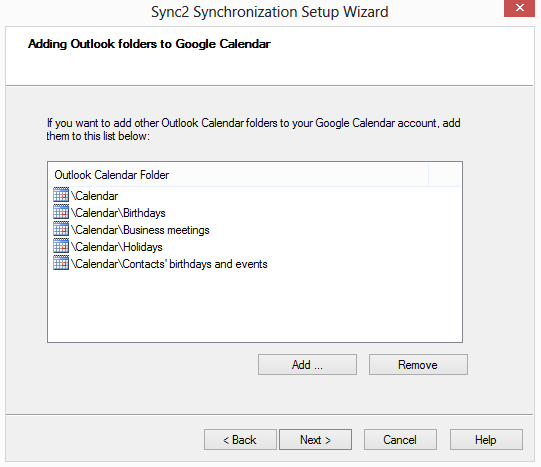
Task: Click empty area of the folder list
Action: pyautogui.click(x=255, y=307)
